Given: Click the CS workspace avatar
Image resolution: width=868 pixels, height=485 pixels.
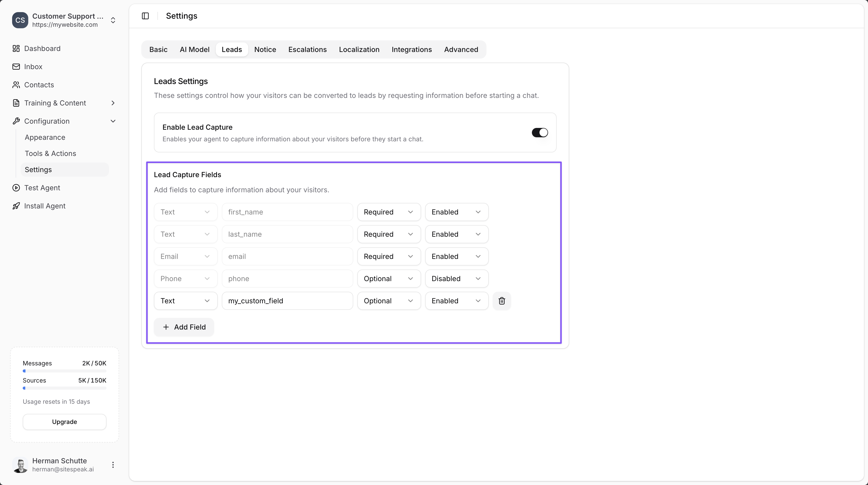Looking at the screenshot, I should (20, 20).
